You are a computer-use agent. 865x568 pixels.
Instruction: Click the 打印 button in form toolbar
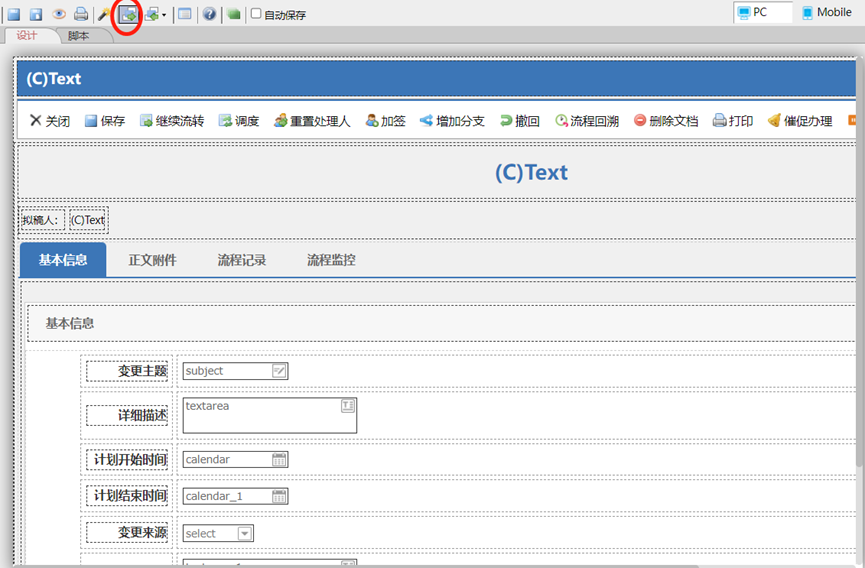point(733,121)
